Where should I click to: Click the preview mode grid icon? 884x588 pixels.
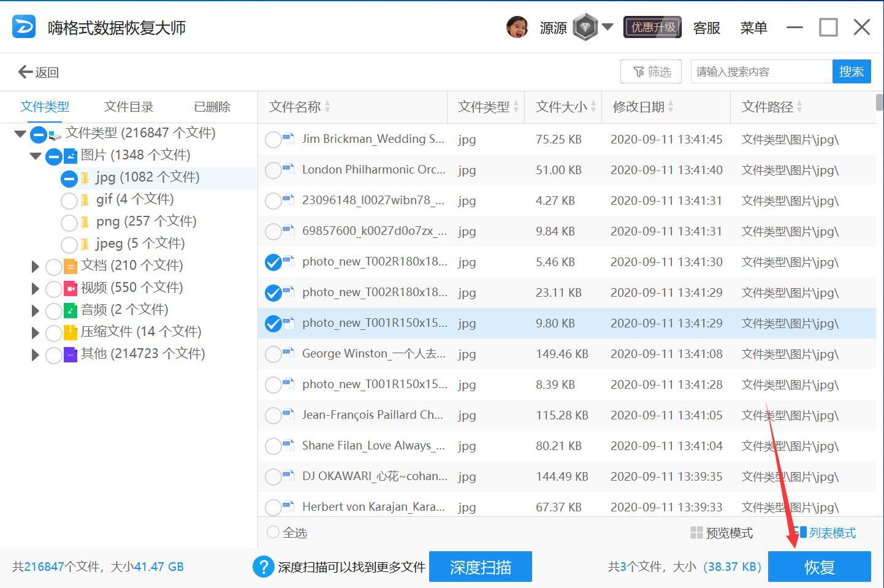(696, 533)
